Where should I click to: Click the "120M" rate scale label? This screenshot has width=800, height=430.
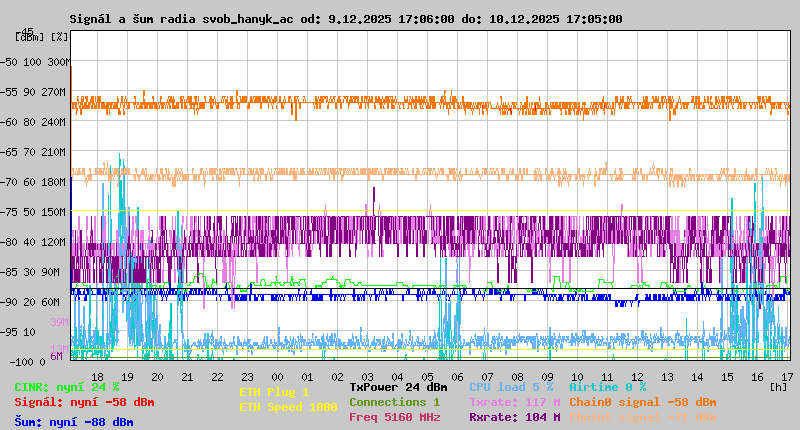pos(56,242)
